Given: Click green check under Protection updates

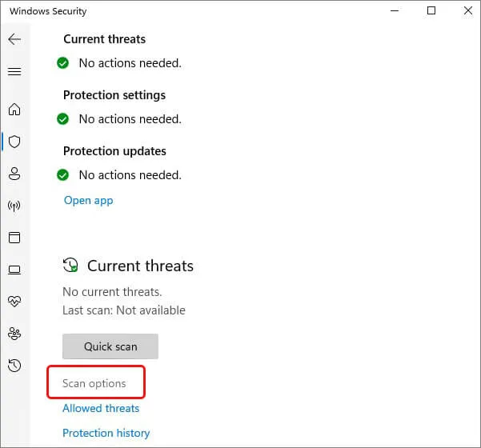Looking at the screenshot, I should click(x=63, y=175).
